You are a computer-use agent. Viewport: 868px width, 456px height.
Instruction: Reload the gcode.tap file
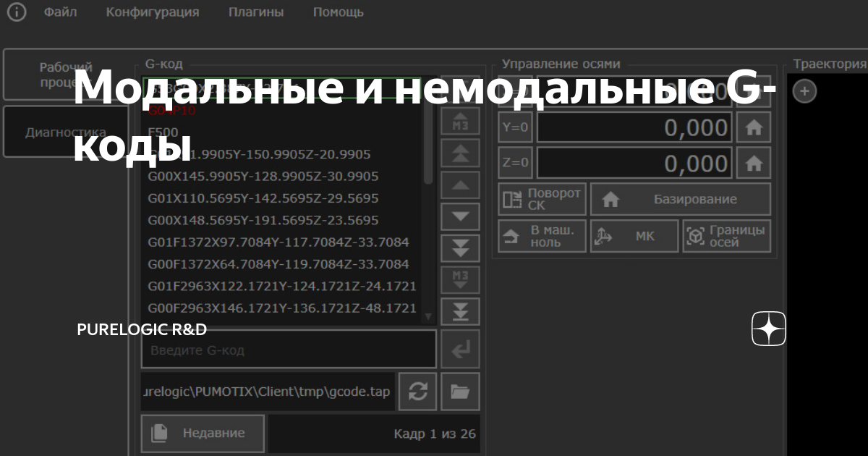pyautogui.click(x=418, y=392)
